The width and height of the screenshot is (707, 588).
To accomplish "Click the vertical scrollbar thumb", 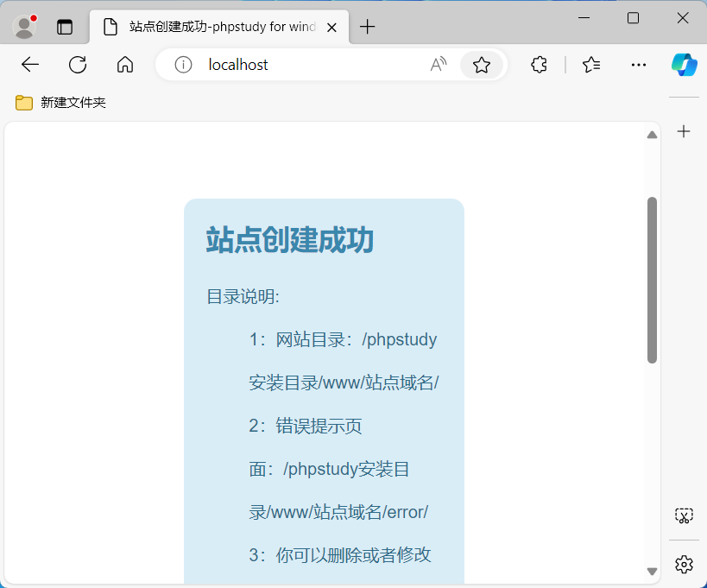I will coord(652,280).
